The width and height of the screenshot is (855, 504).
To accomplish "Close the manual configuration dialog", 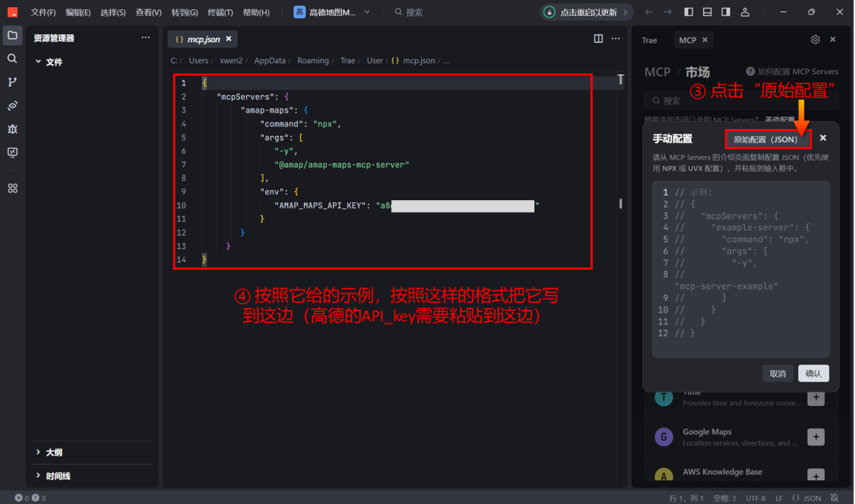I will 823,138.
